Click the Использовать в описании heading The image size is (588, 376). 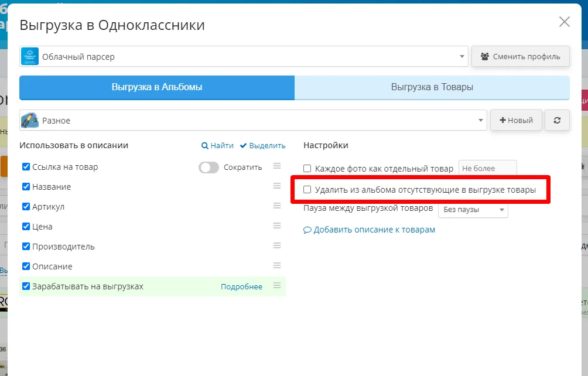click(74, 145)
